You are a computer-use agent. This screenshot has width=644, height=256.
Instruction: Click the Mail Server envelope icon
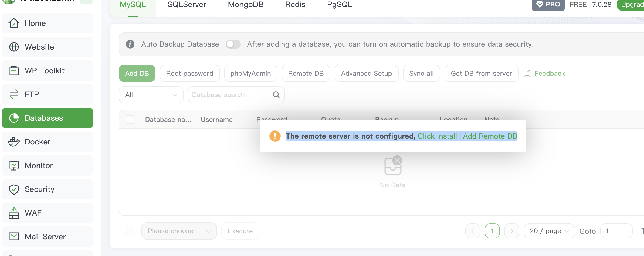14,237
